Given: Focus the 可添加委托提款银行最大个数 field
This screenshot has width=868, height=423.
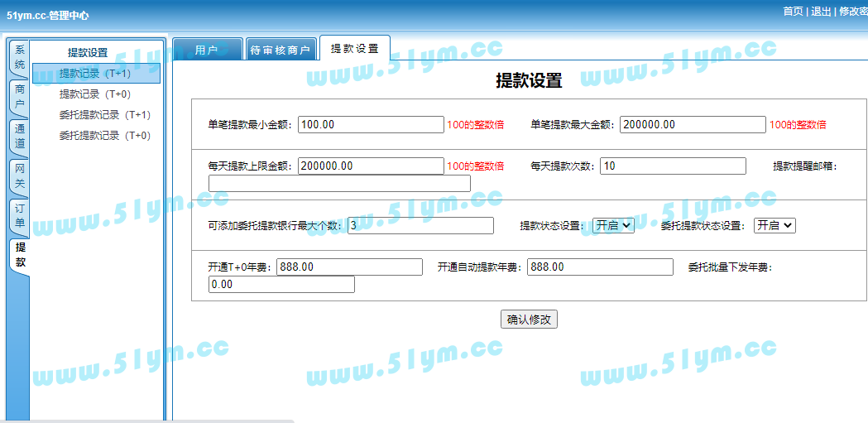Looking at the screenshot, I should (420, 225).
